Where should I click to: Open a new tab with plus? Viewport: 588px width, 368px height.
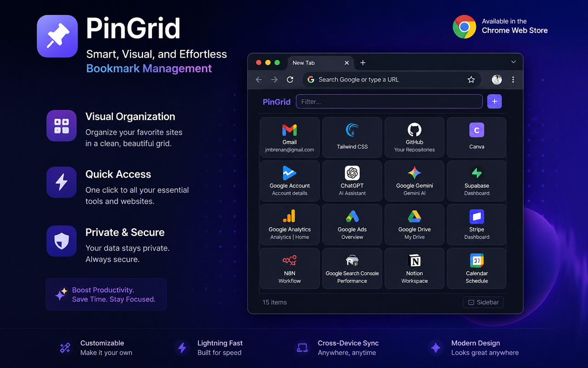[x=363, y=63]
